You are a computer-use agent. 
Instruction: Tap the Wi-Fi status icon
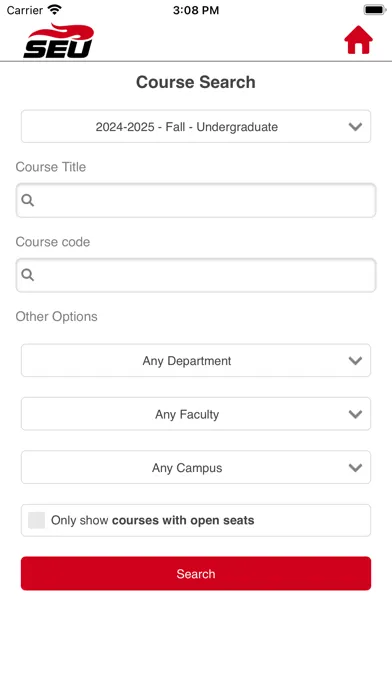click(x=55, y=9)
